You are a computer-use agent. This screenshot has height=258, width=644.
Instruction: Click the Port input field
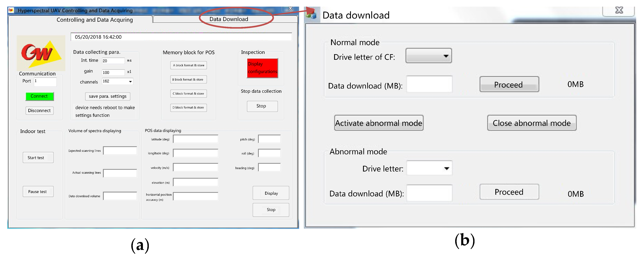[x=45, y=82]
